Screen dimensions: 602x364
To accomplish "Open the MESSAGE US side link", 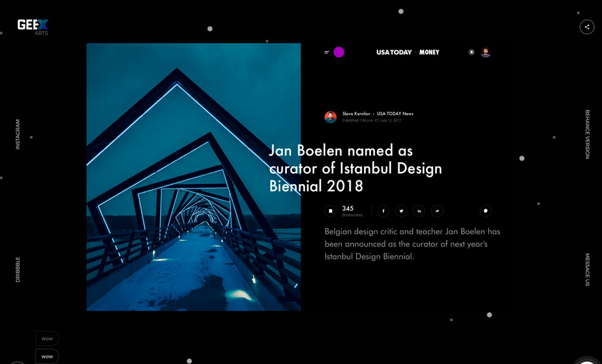I will tap(587, 269).
